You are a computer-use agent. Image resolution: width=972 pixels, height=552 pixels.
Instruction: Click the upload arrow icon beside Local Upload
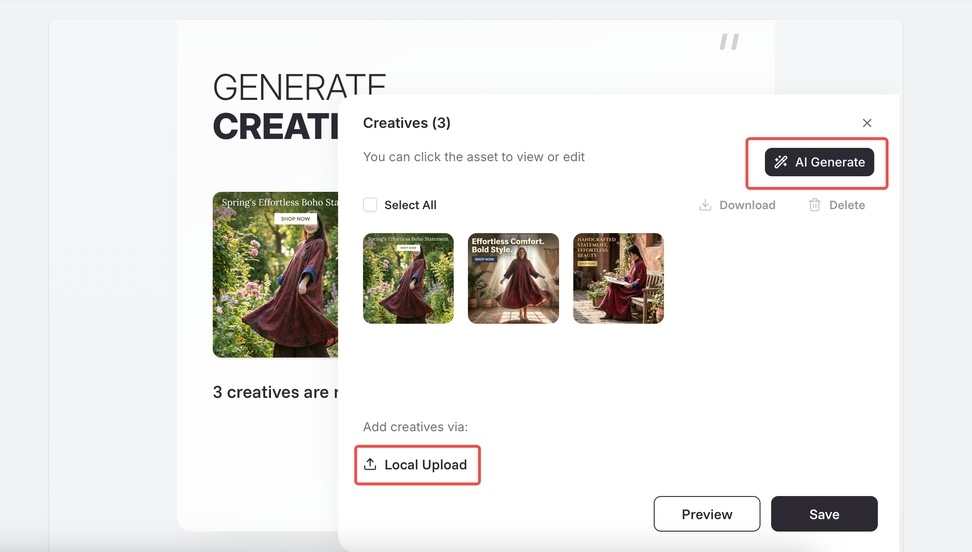pos(370,465)
